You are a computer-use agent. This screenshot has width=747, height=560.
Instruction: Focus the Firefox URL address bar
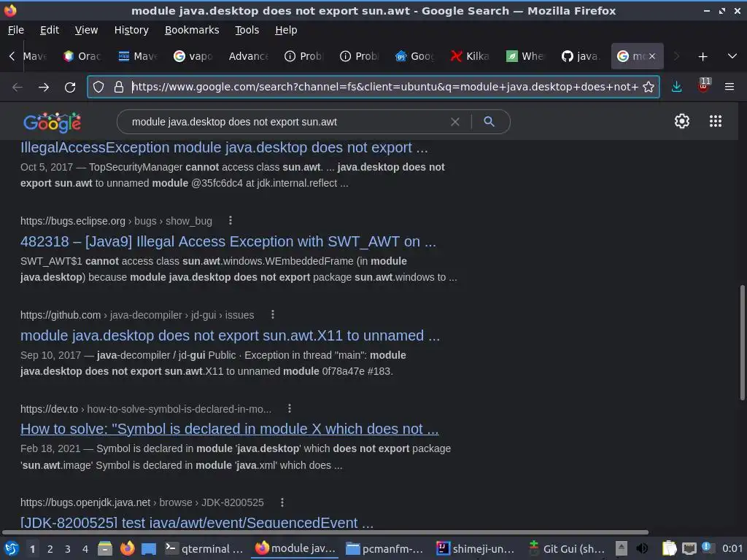click(384, 87)
